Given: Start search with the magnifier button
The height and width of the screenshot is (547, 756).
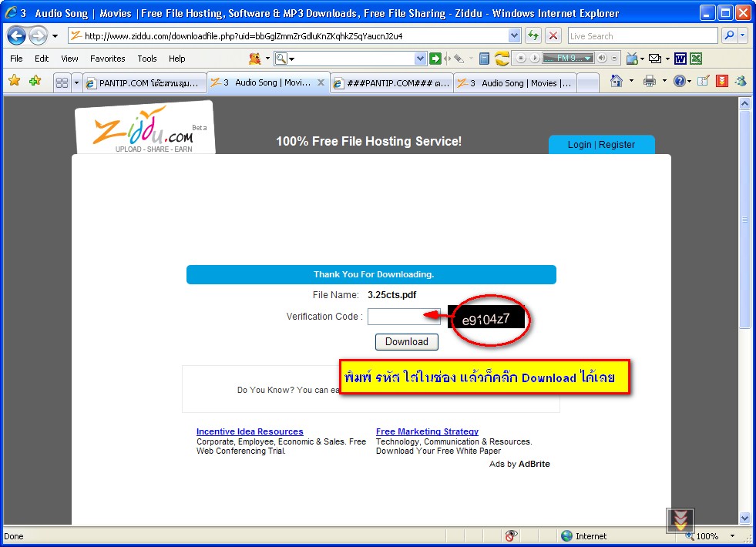Looking at the screenshot, I should point(729,35).
